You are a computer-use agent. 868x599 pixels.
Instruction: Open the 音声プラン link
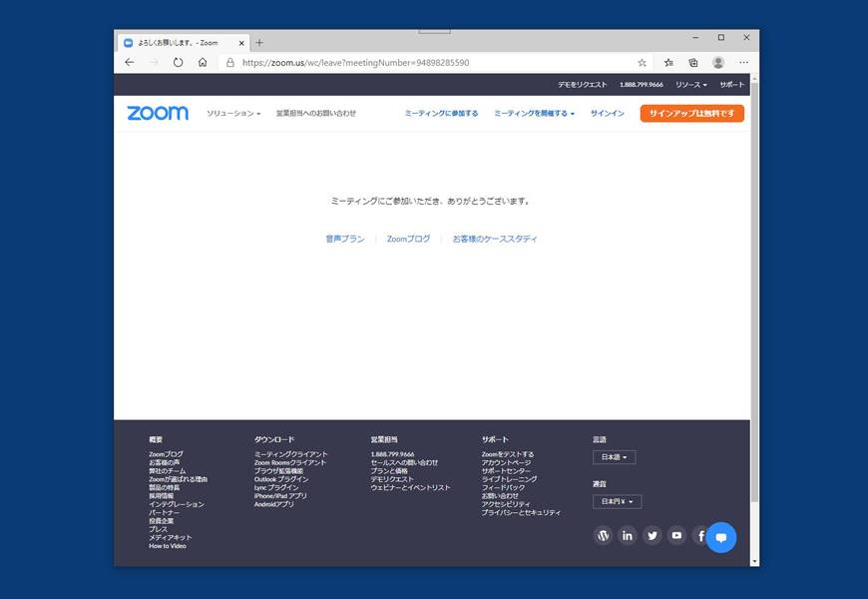[x=345, y=239]
